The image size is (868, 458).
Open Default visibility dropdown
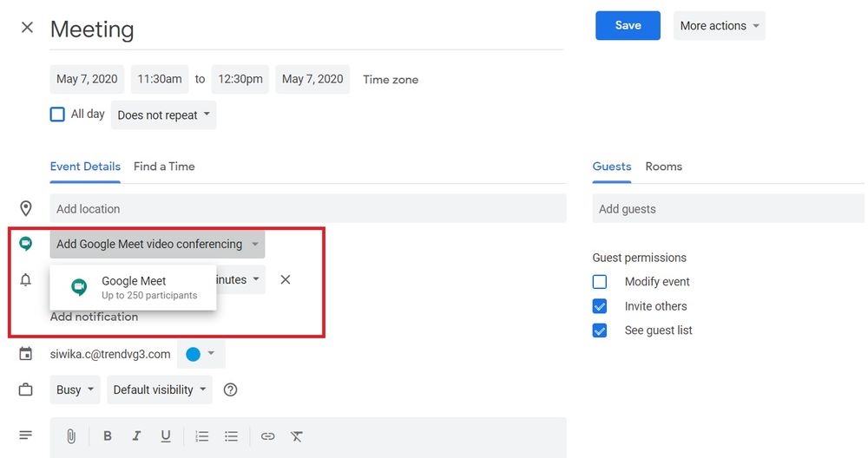(160, 390)
